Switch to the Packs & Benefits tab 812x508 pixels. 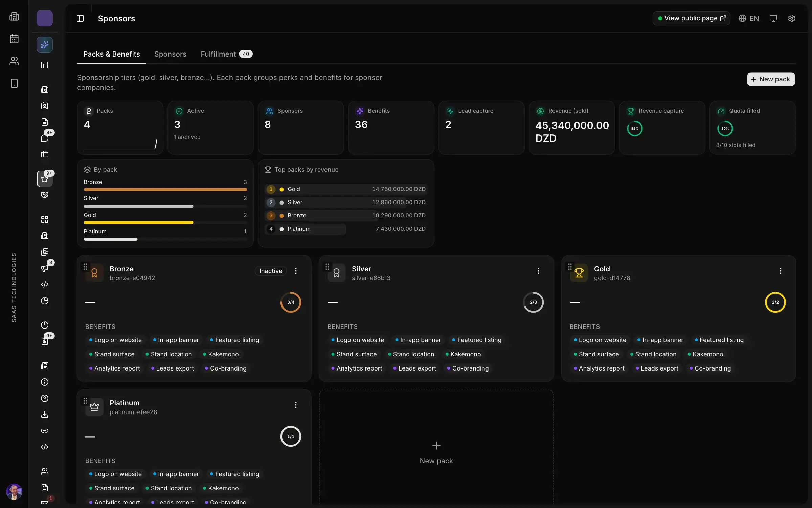point(112,54)
